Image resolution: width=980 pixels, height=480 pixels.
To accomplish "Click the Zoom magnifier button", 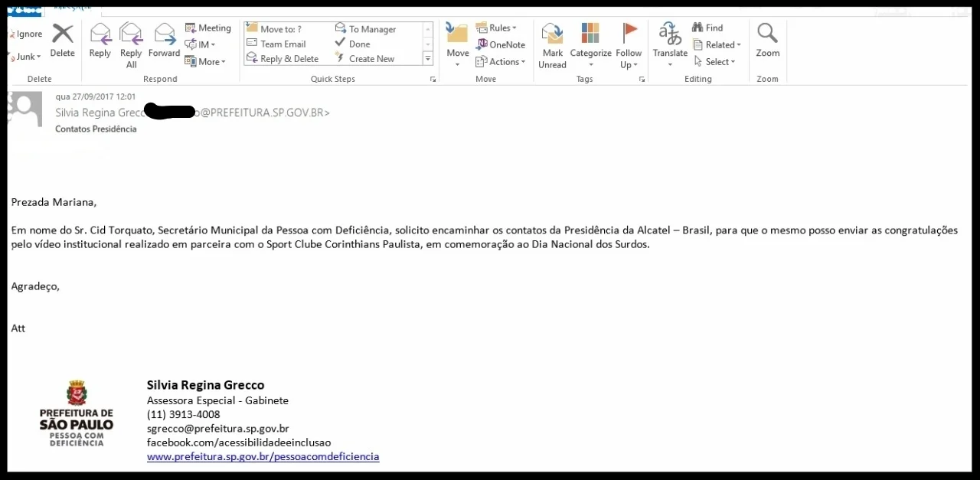I will coord(767,41).
